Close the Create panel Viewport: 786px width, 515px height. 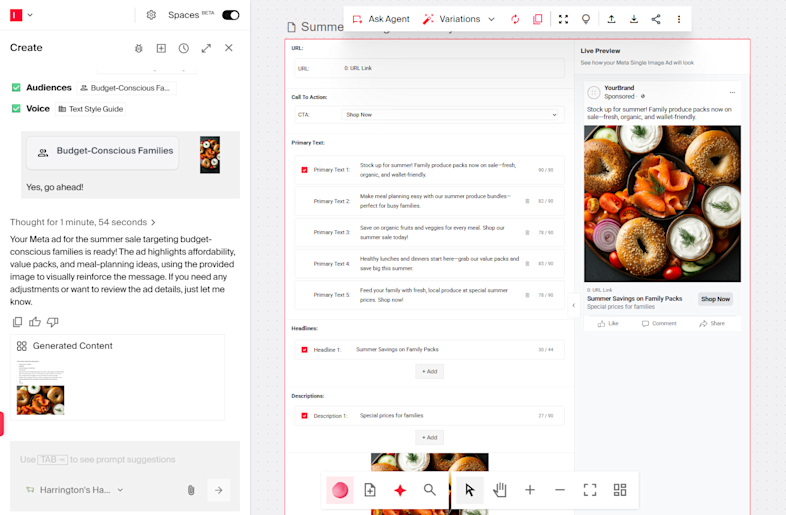229,48
